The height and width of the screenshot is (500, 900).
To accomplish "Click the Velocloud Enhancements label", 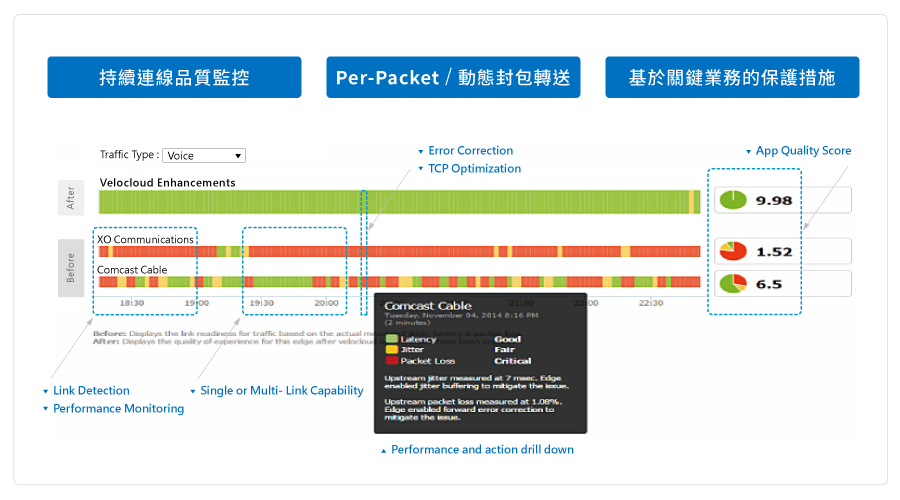I will point(168,183).
